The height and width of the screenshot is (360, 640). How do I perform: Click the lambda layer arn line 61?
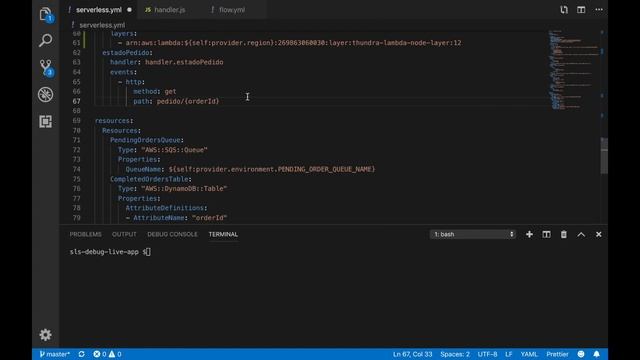[x=290, y=43]
